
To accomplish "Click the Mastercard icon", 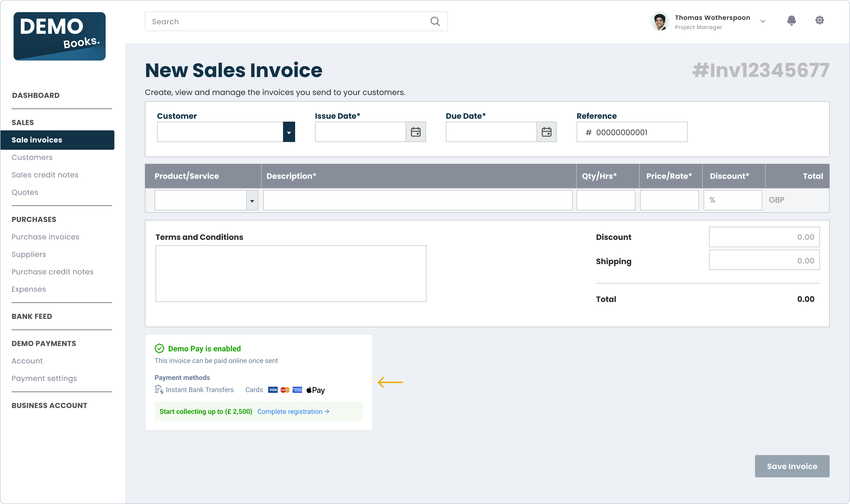I will [x=285, y=390].
